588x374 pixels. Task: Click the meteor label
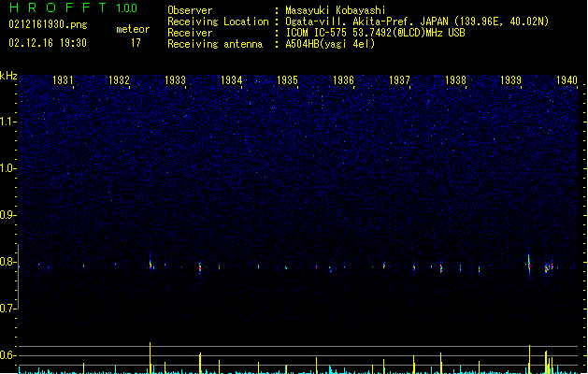(133, 29)
